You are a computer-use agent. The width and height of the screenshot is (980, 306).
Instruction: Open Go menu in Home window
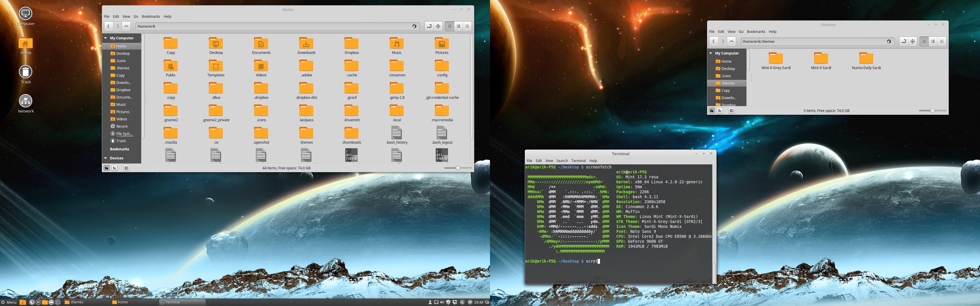click(136, 16)
